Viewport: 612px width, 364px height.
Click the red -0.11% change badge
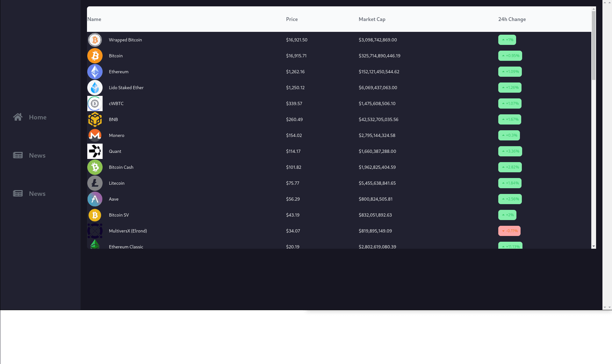click(509, 231)
